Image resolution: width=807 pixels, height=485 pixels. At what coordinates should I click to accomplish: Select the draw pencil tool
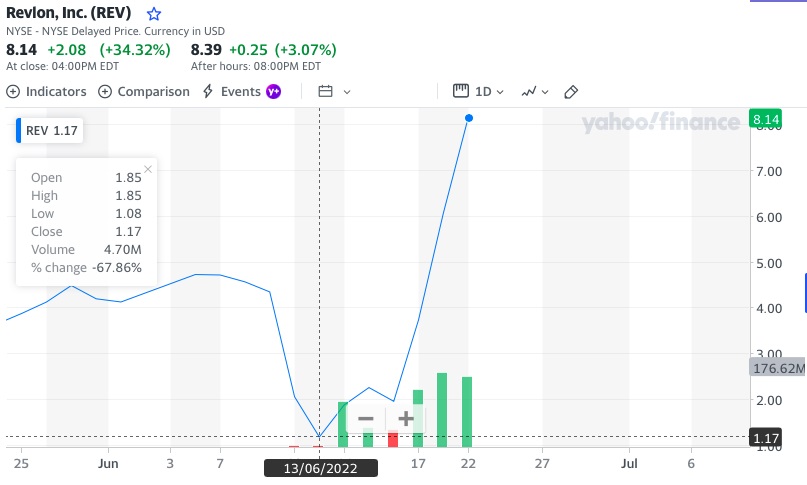pos(571,92)
